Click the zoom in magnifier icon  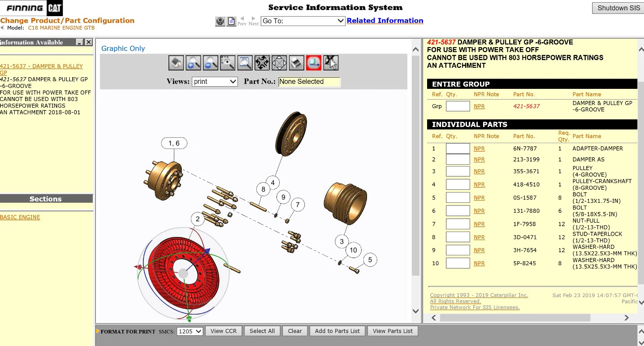[193, 63]
